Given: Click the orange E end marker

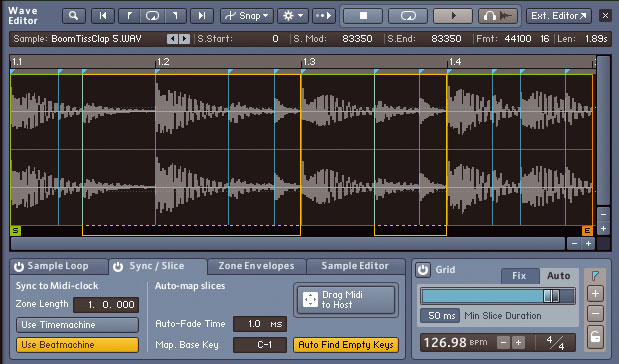Looking at the screenshot, I should tap(587, 231).
